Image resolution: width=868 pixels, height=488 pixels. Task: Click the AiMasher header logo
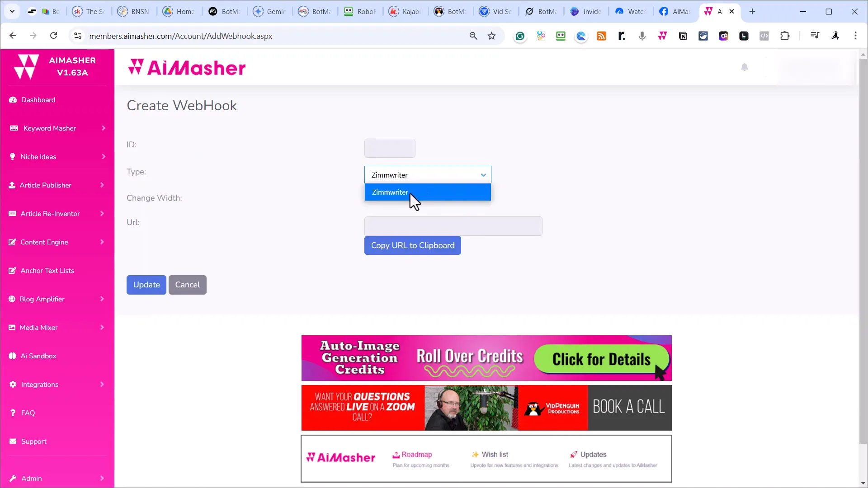(x=187, y=68)
